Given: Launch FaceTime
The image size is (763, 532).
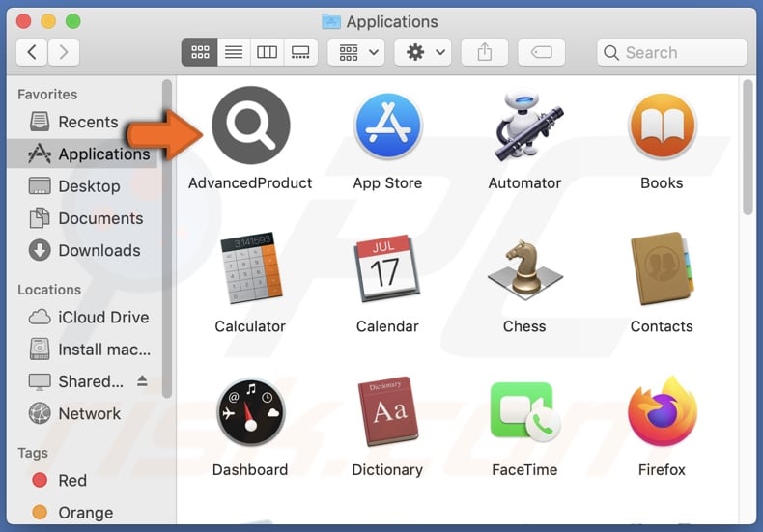Looking at the screenshot, I should [525, 412].
